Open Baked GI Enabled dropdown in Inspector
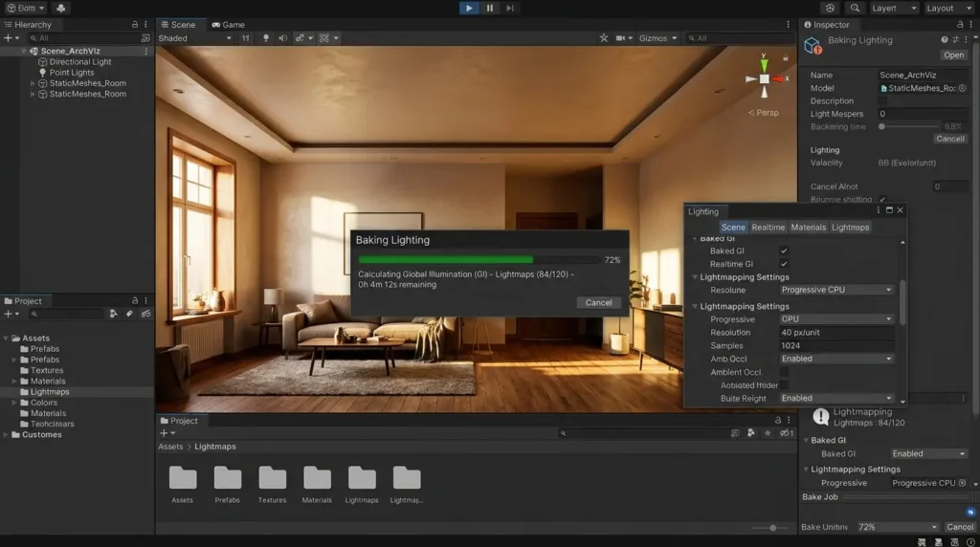 click(928, 454)
